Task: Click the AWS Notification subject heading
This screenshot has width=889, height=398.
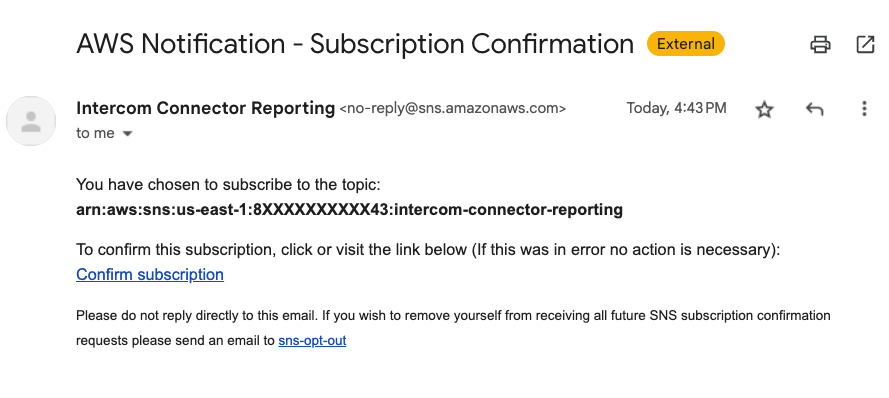Action: point(355,44)
